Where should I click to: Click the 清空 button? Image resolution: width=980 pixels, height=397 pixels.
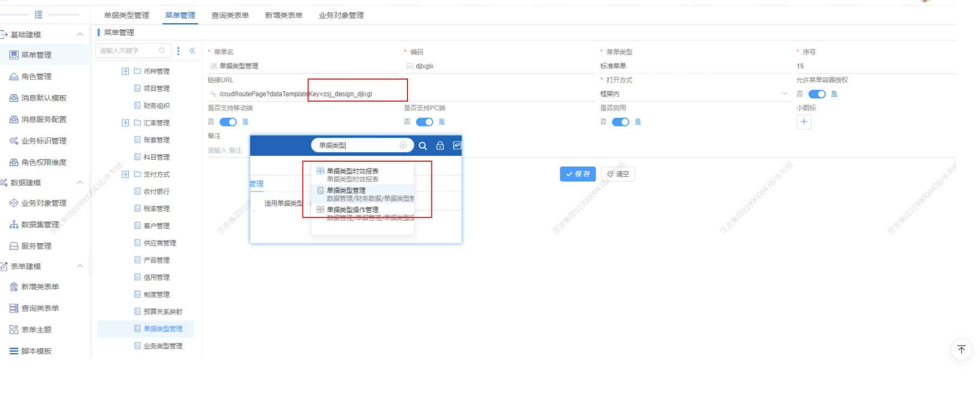[x=618, y=174]
